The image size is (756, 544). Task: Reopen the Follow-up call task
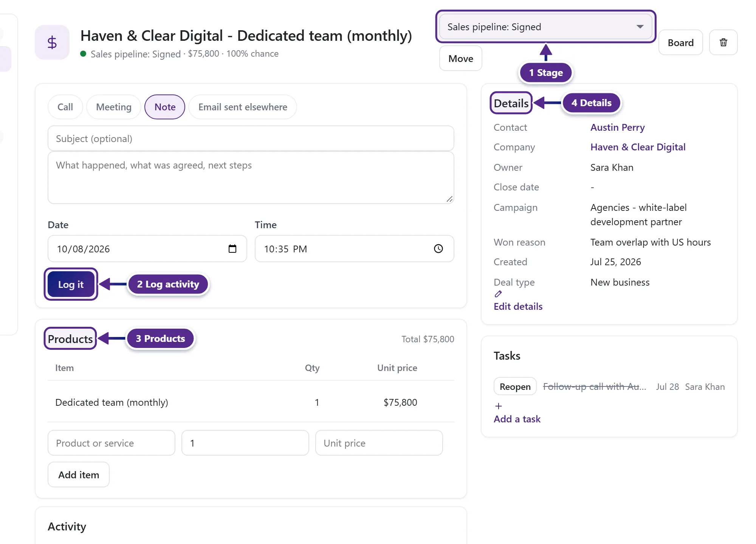click(x=515, y=386)
